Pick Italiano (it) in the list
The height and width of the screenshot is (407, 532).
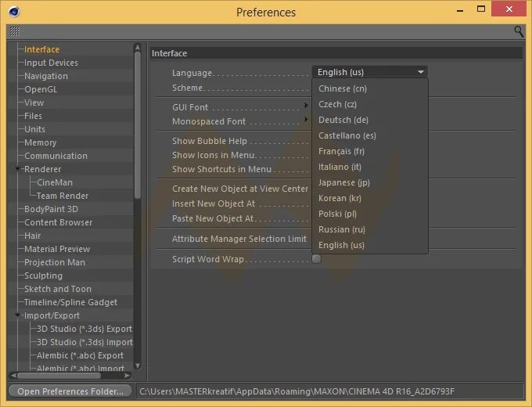pyautogui.click(x=340, y=167)
